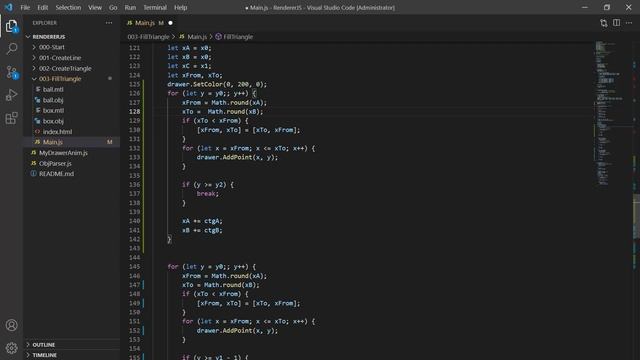Image resolution: width=640 pixels, height=360 pixels.
Task: Open the Go menu
Action: (113, 7)
